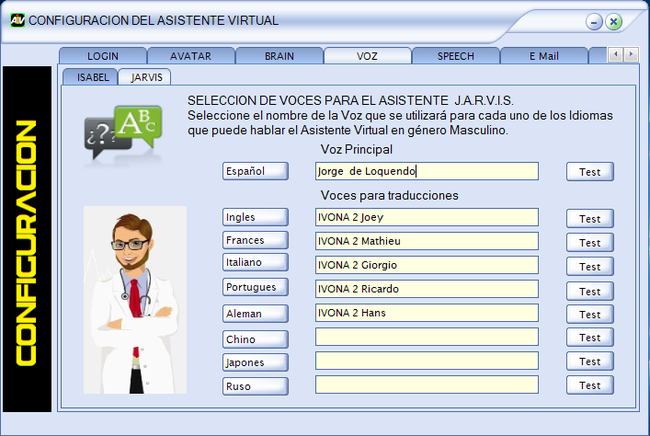Viewport: 650px width, 436px height.
Task: Click the Aleman language button
Action: (x=255, y=314)
